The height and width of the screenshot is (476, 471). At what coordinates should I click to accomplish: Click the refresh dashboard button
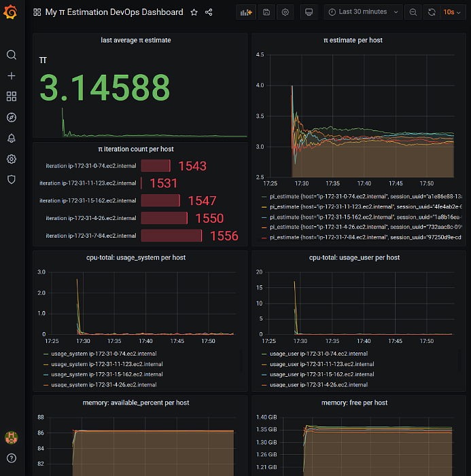pos(432,12)
